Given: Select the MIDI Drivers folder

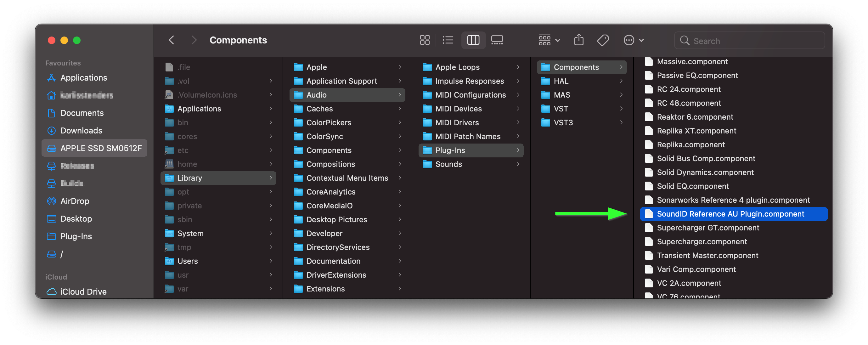Looking at the screenshot, I should [471, 122].
